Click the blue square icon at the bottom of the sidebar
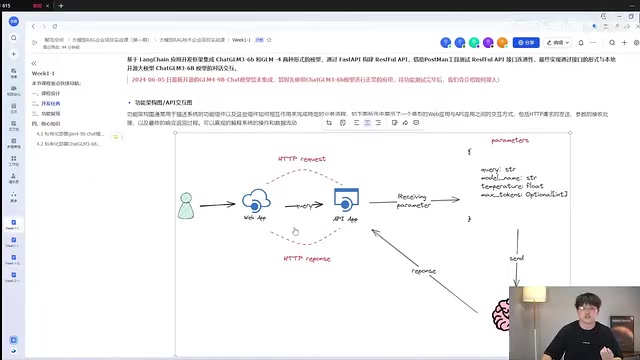This screenshot has width=640, height=360. pos(13,340)
